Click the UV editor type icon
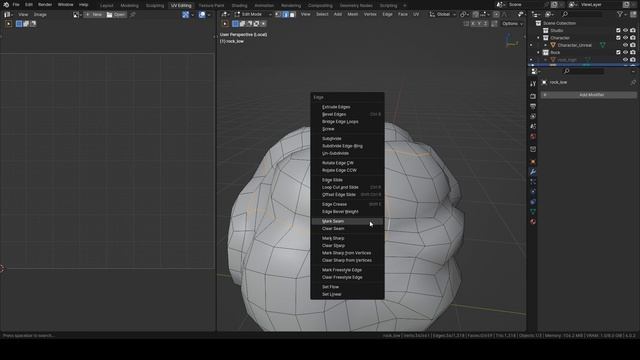640x360 pixels. [x=7, y=14]
